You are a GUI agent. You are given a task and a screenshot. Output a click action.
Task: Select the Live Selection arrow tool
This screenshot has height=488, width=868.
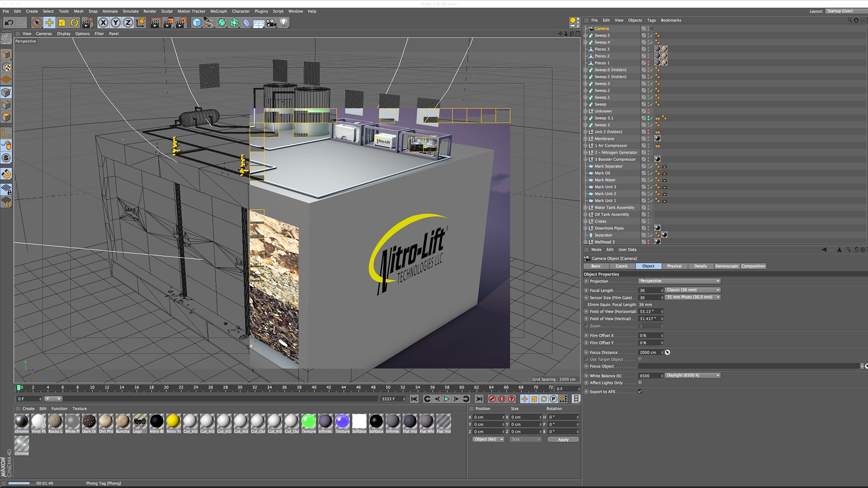37,23
